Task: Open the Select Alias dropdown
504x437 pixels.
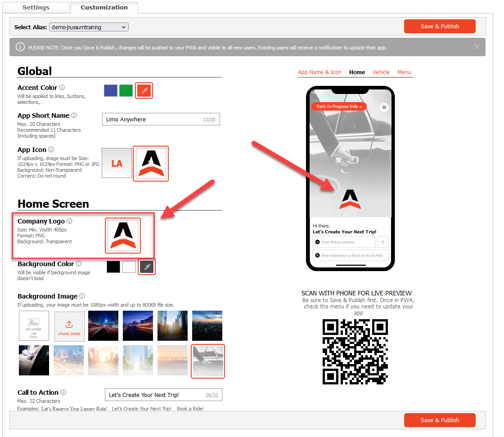Action: click(x=89, y=27)
